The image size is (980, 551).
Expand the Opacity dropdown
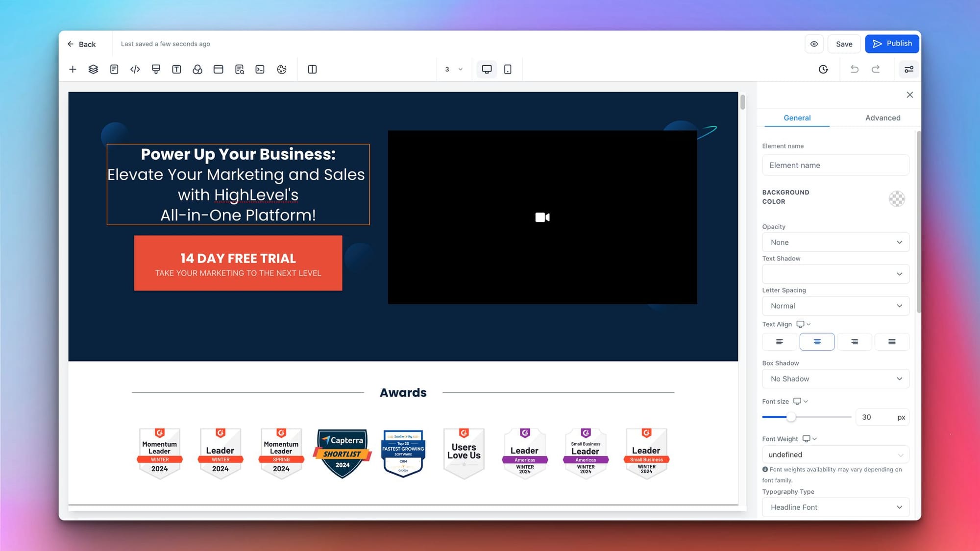[835, 242]
